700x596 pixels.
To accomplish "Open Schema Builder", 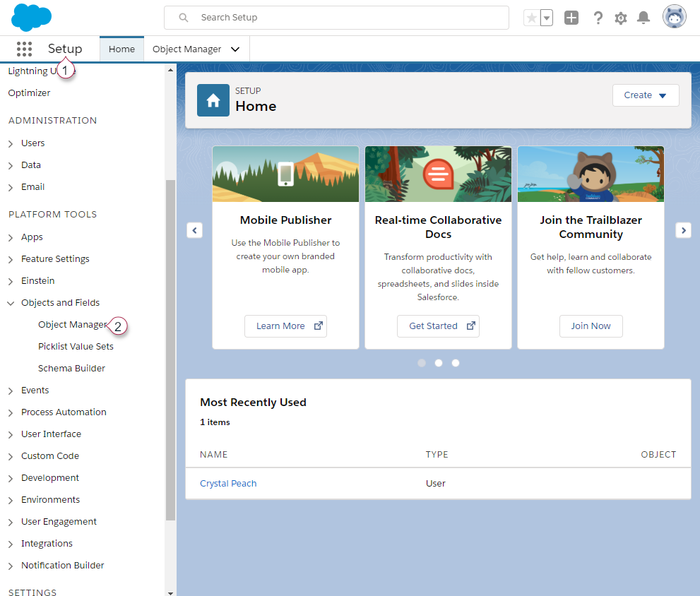I will (x=71, y=369).
